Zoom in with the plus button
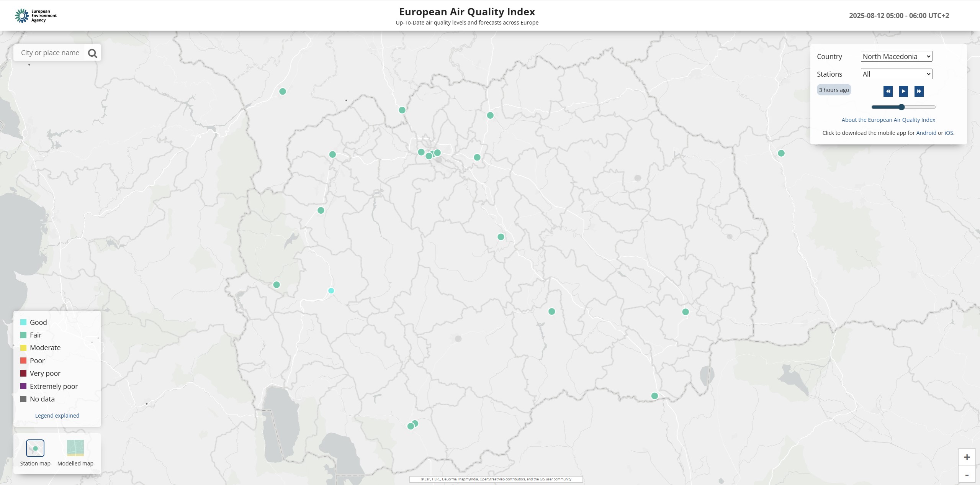This screenshot has width=980, height=485. coord(967,457)
